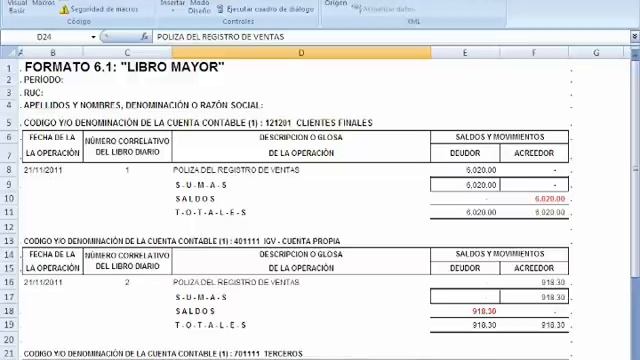This screenshot has width=640, height=360.
Task: Click the 918.30 acreedor value in row 16
Action: coord(553,282)
